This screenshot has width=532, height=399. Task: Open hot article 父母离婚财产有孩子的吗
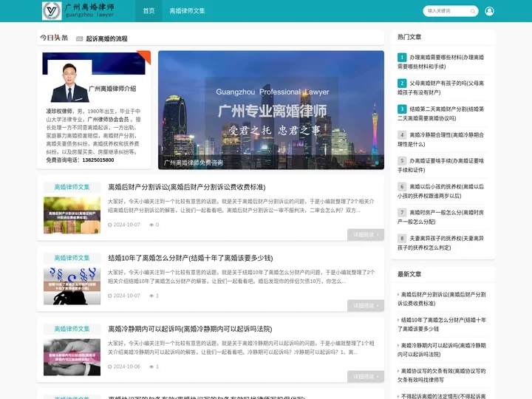pyautogui.click(x=441, y=87)
